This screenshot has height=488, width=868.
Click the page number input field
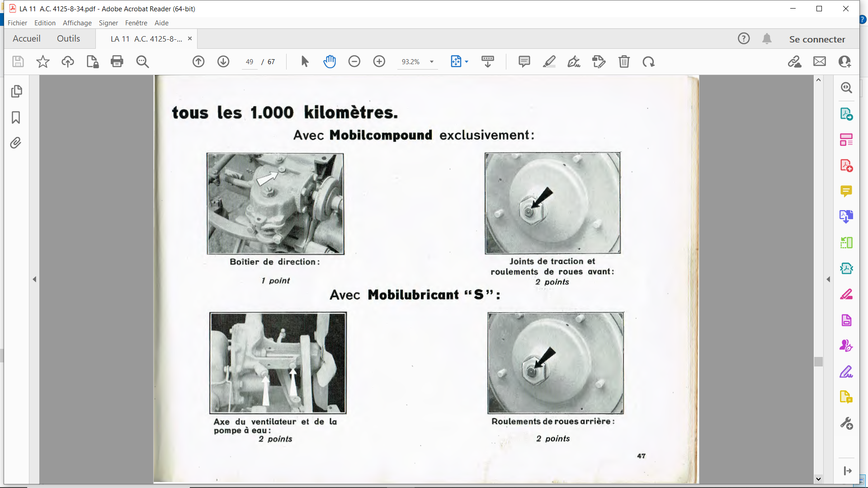click(250, 62)
